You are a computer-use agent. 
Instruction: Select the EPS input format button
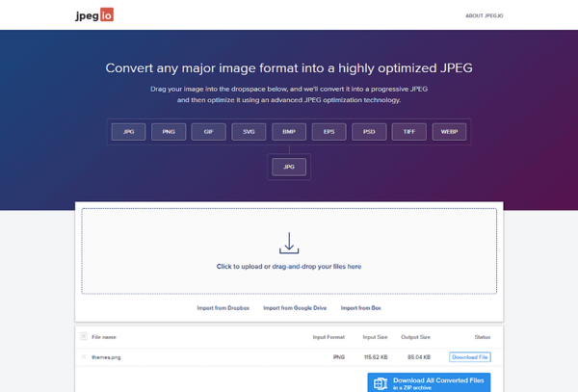point(328,132)
